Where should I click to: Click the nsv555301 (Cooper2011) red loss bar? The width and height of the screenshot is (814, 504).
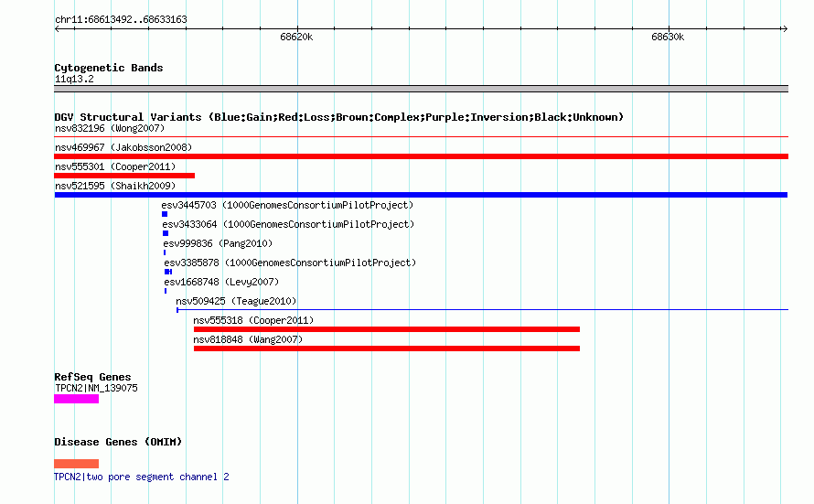pos(124,176)
